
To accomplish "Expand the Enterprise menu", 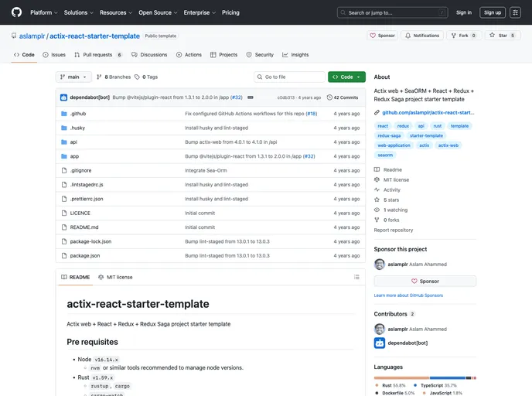I will click(199, 12).
